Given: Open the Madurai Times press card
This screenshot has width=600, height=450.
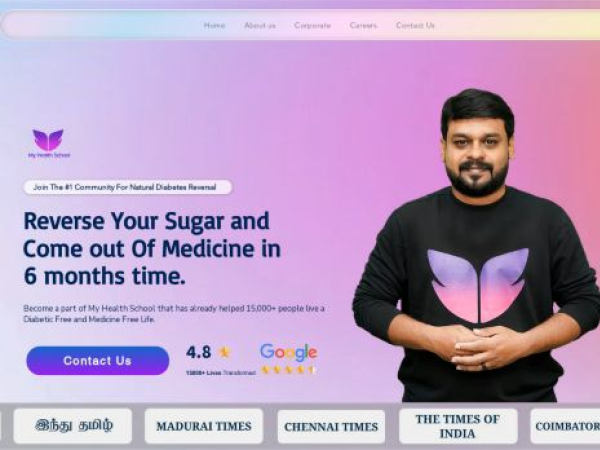Looking at the screenshot, I should click(204, 426).
